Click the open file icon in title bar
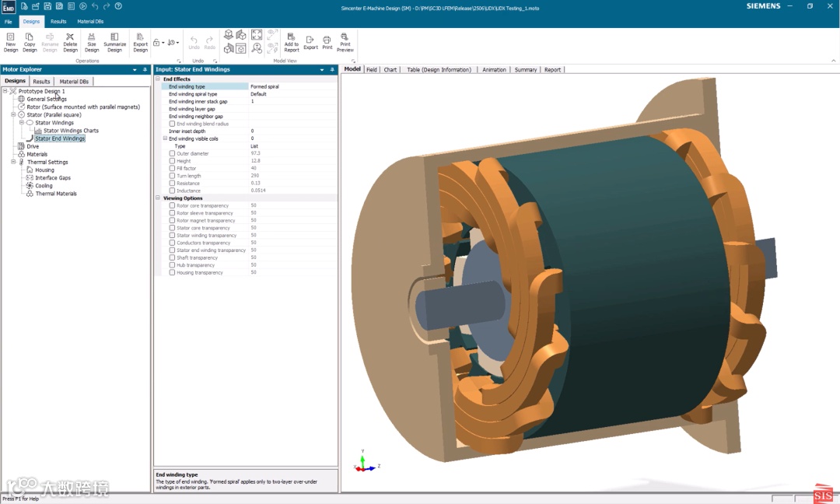 (x=35, y=6)
